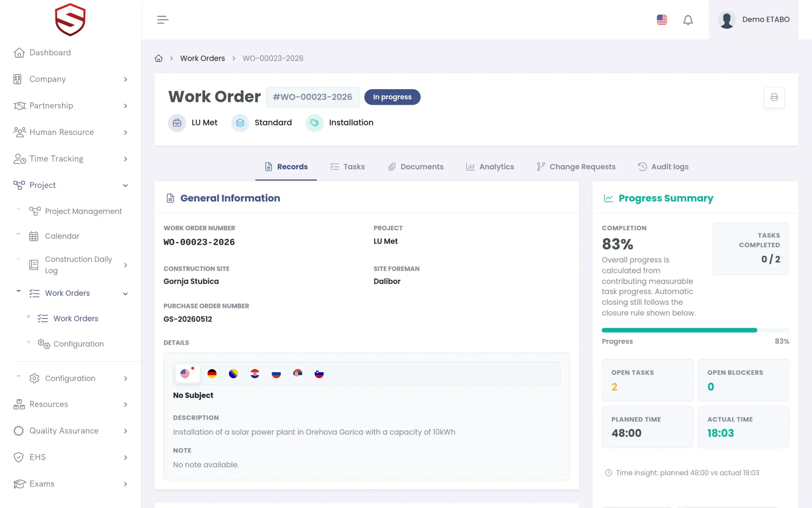This screenshot has height=508, width=812.
Task: Open language selector US flag in header
Action: (x=662, y=19)
